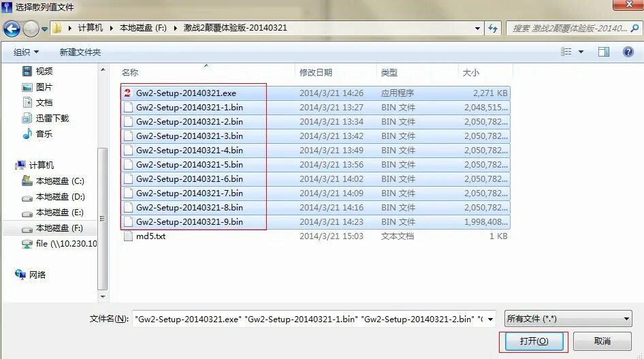Click the 打开(O) button
Screen dimensions: 644x359
point(534,341)
